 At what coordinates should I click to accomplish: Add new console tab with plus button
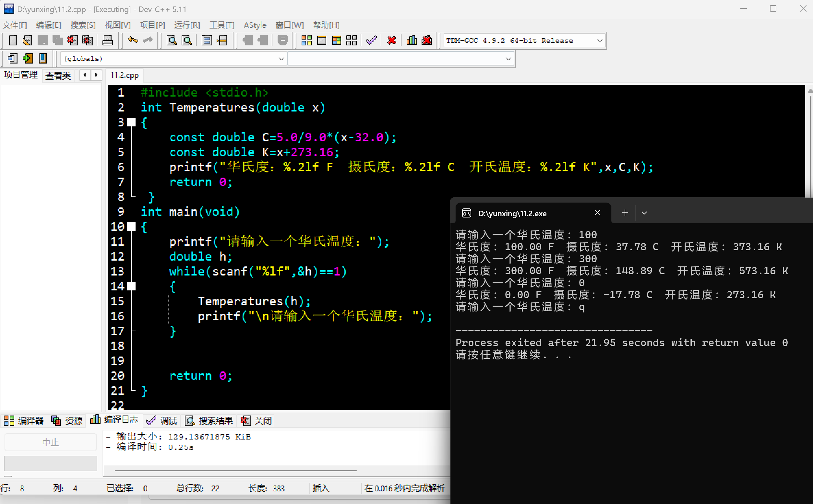point(625,213)
